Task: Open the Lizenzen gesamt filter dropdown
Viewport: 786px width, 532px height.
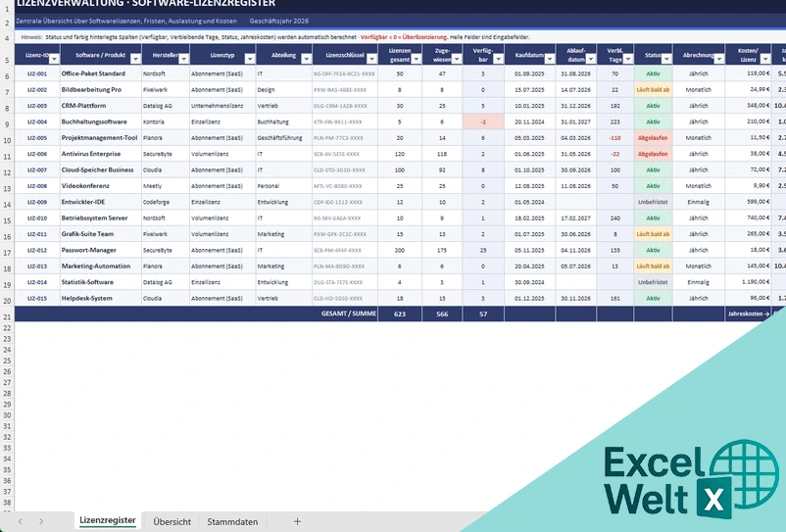Action: point(416,59)
